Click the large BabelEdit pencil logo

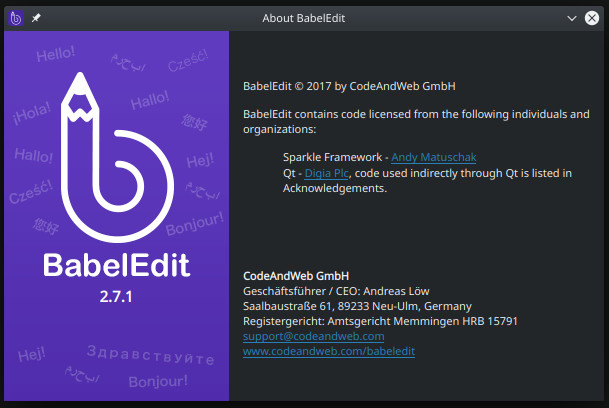[117, 157]
